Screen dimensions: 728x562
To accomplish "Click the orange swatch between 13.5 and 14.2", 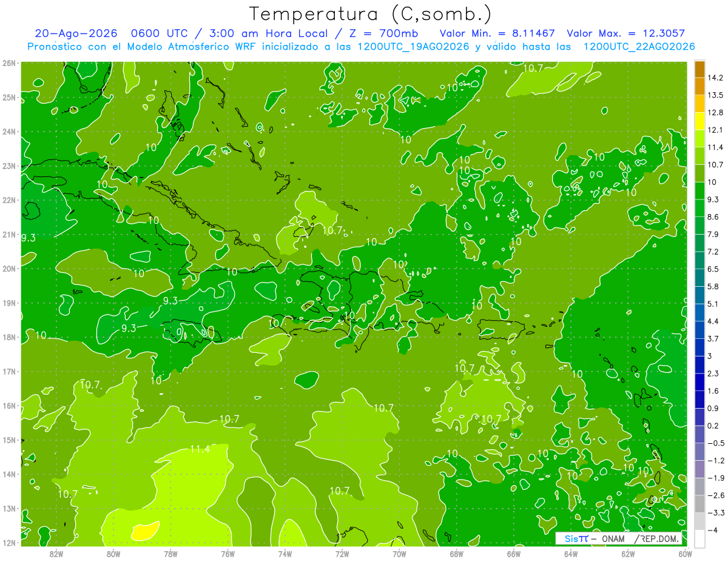I will point(699,87).
